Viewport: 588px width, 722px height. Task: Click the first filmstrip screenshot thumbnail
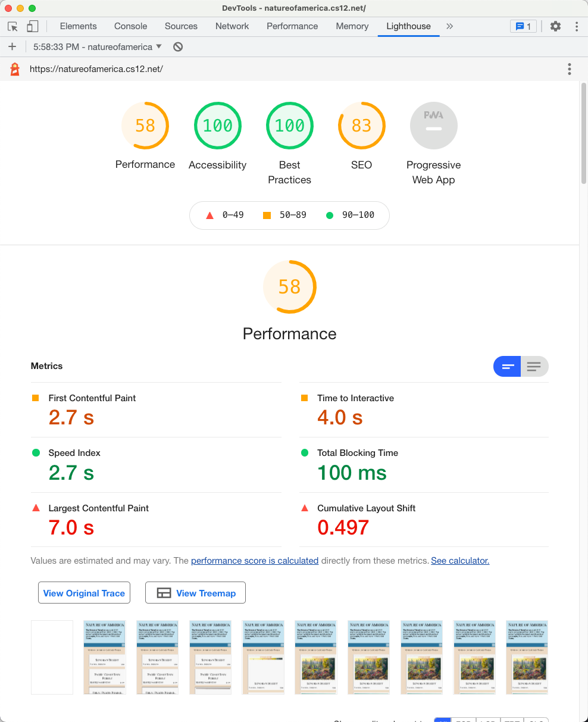coord(52,657)
